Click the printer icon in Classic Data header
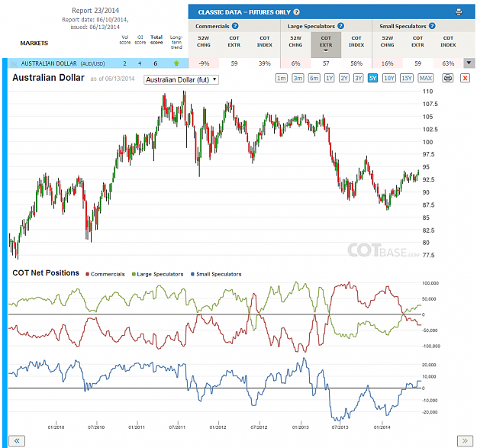This screenshot has height=448, width=477. (x=459, y=12)
